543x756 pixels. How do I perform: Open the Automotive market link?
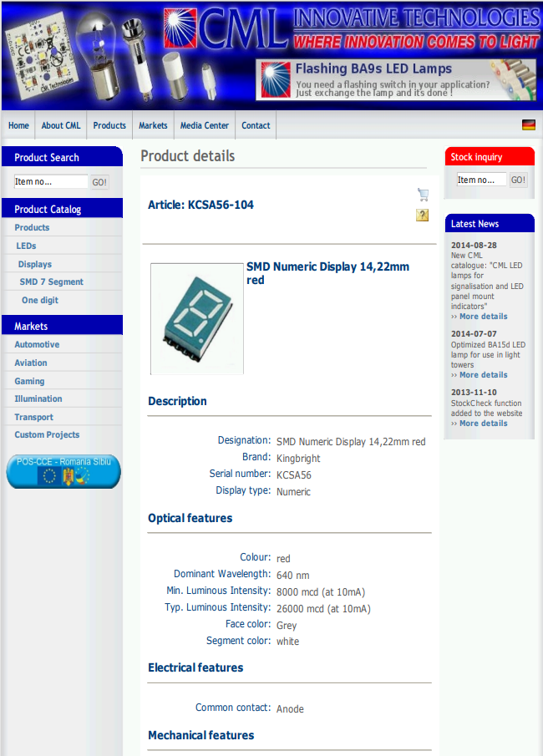37,345
